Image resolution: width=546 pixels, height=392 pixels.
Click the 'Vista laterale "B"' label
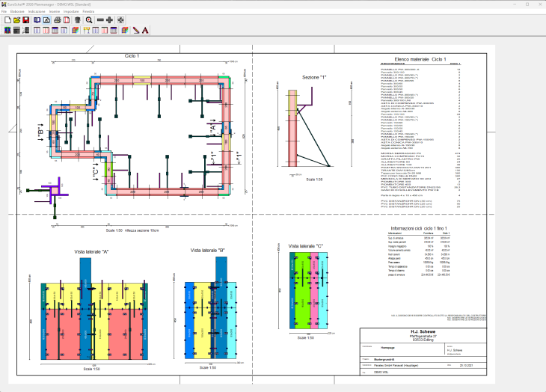click(207, 251)
